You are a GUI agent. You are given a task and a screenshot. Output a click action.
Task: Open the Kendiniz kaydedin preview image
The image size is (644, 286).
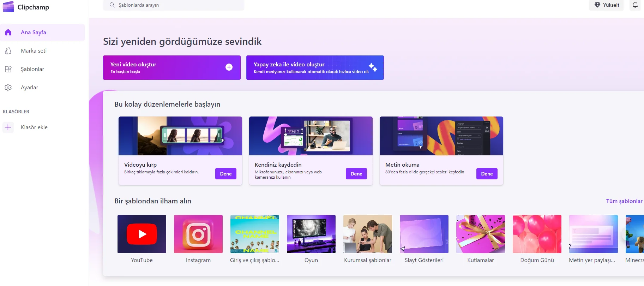point(311,136)
